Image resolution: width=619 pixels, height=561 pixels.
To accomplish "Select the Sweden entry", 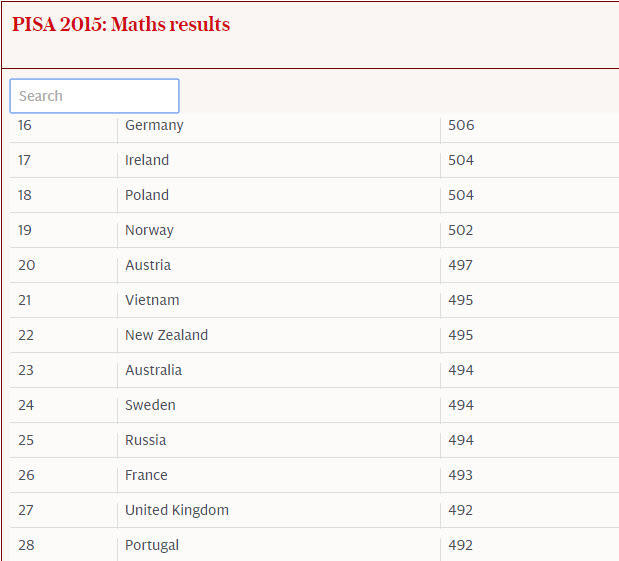I will (150, 405).
